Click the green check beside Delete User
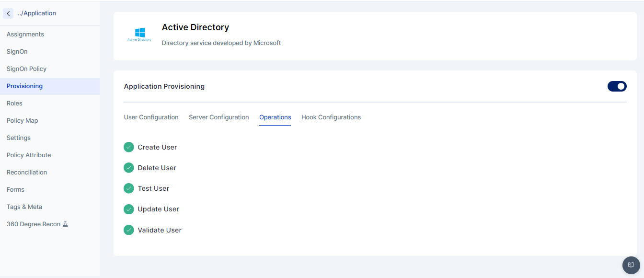Image resolution: width=644 pixels, height=278 pixels. point(128,168)
